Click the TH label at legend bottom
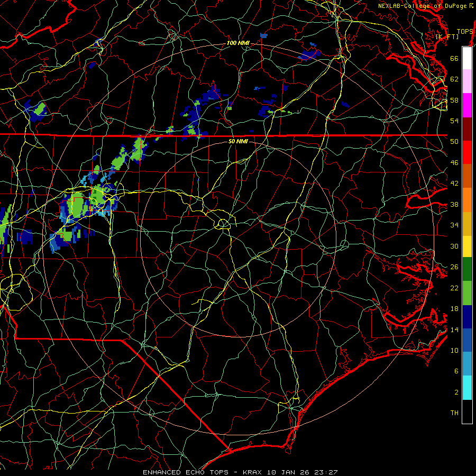Image resolution: width=476 pixels, height=476 pixels. (x=454, y=413)
